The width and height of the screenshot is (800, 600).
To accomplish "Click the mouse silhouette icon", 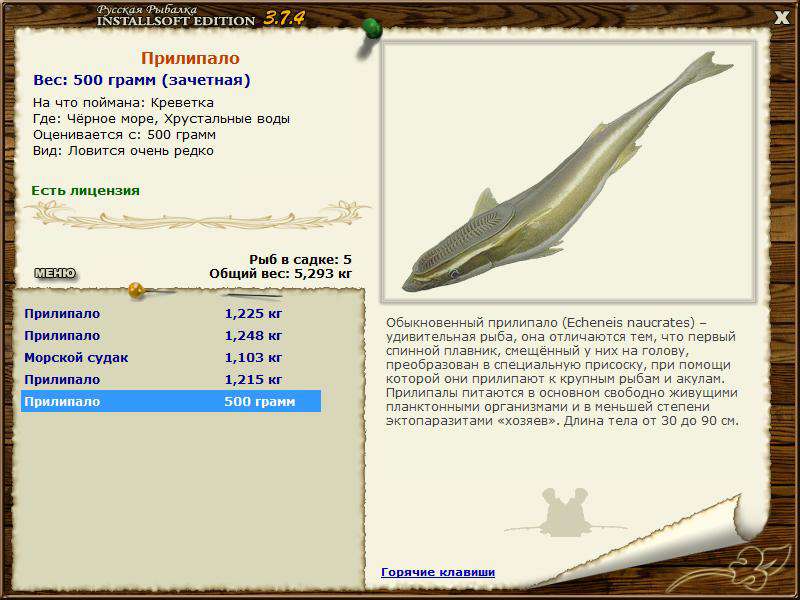I will tap(565, 512).
